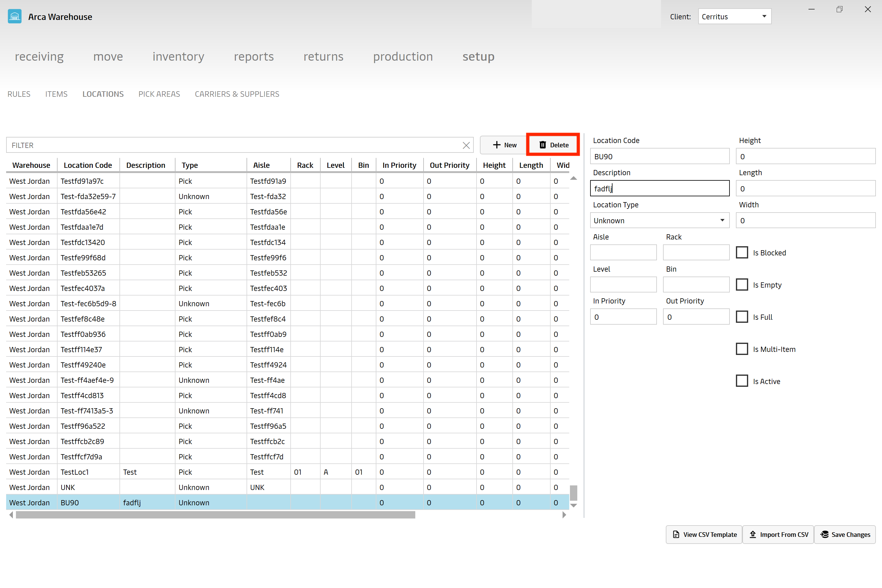Click the In Priority input field
Screen dimensions: 882x588
point(623,317)
